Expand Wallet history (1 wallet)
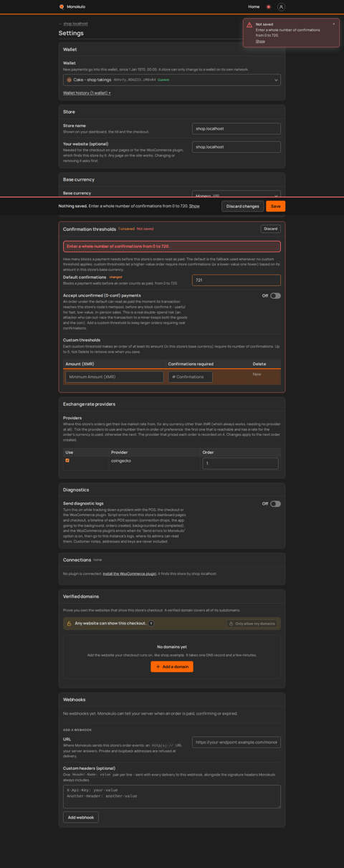 [87, 93]
